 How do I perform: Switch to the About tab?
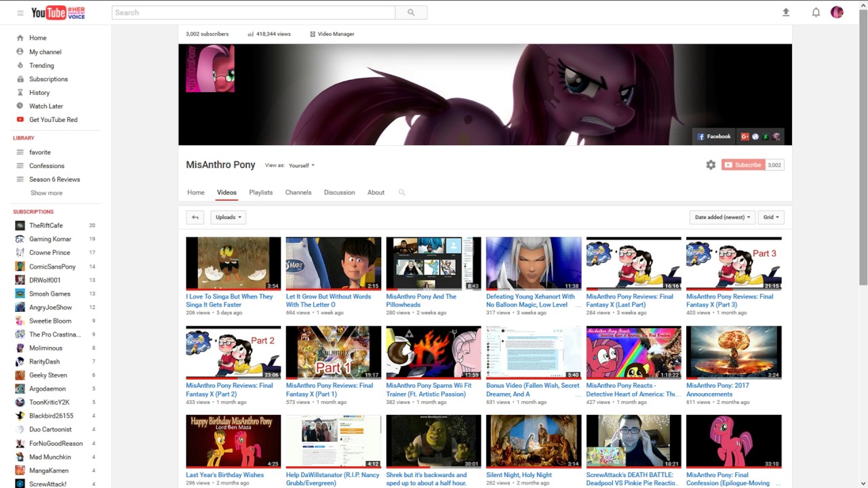click(376, 192)
